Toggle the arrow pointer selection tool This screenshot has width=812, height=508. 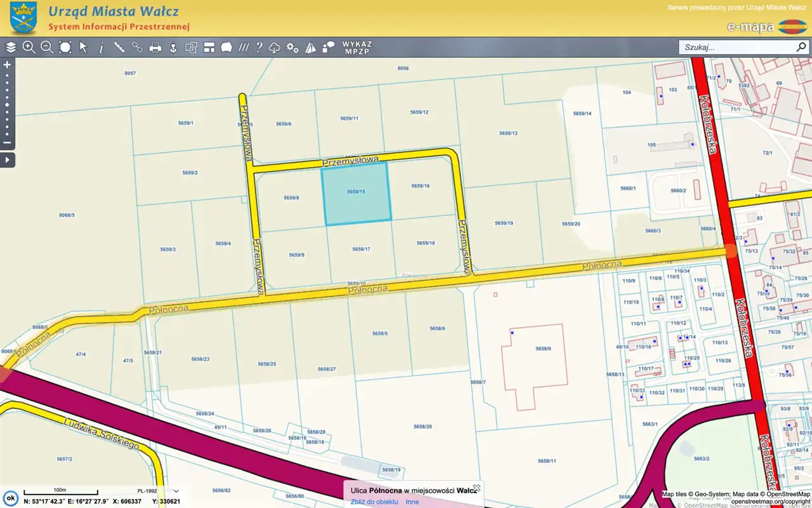click(x=83, y=47)
